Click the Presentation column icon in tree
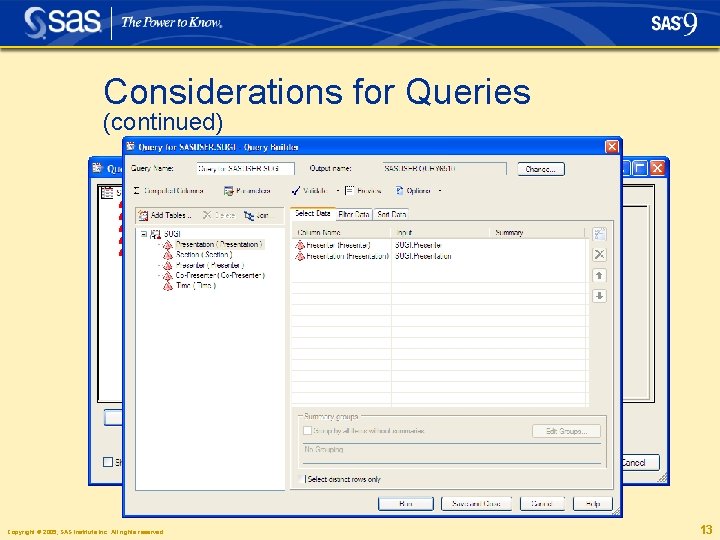This screenshot has height=540, width=720. tap(168, 245)
